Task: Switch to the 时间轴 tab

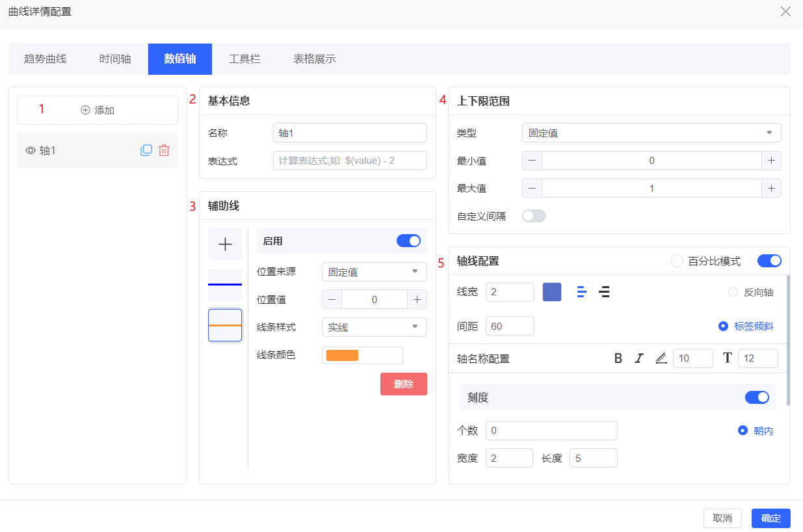Action: 115,59
